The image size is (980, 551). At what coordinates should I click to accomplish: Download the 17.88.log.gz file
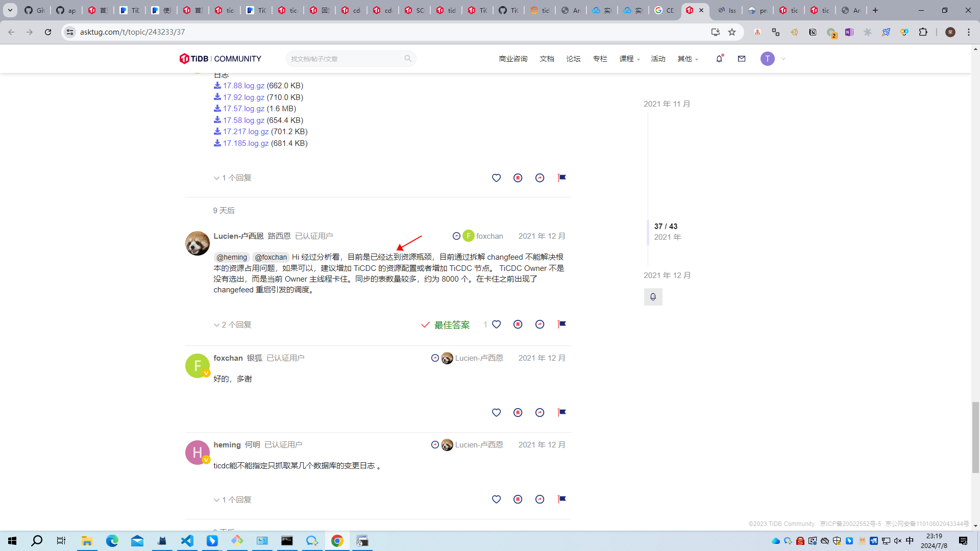coord(243,86)
